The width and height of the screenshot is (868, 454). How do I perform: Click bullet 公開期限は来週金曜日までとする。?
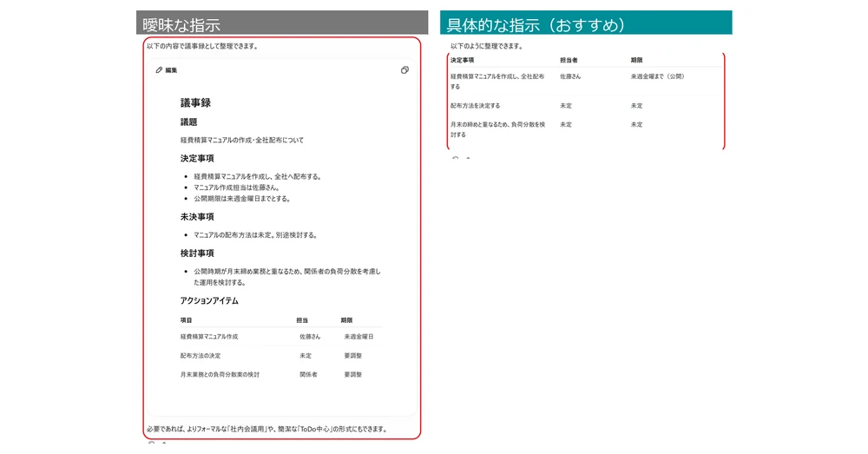coord(242,199)
